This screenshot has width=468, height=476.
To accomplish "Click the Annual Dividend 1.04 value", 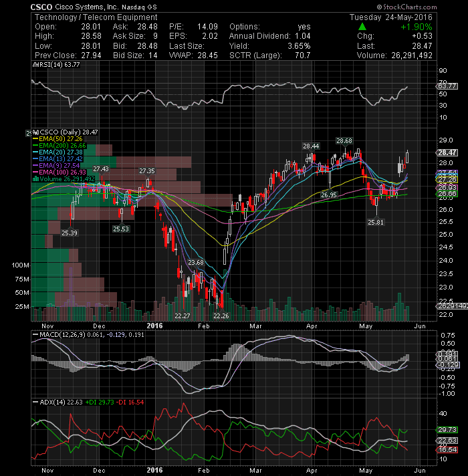I will point(303,36).
